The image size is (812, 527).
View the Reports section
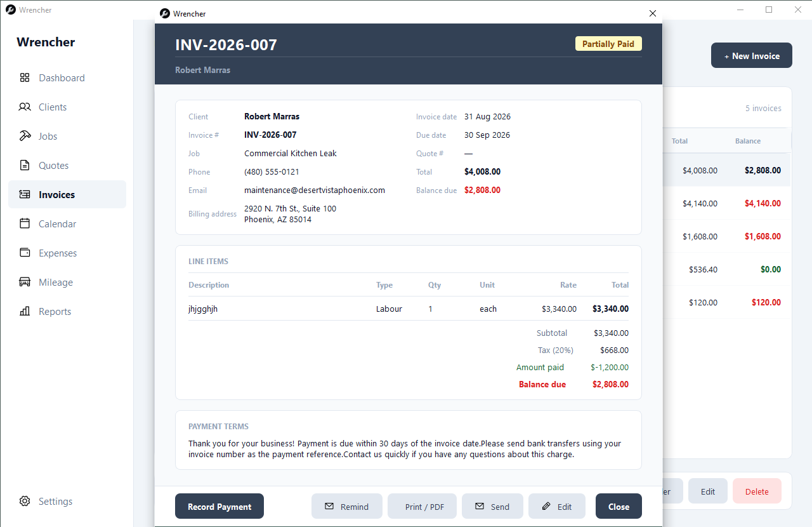[67, 312]
